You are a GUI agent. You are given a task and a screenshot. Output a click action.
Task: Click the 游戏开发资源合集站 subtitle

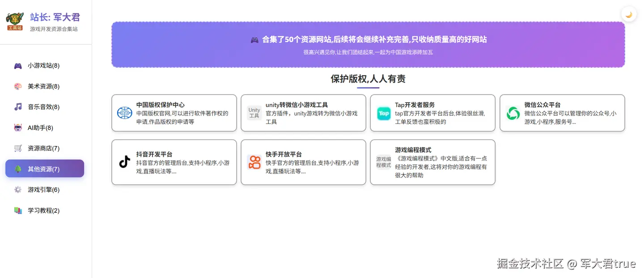click(54, 29)
